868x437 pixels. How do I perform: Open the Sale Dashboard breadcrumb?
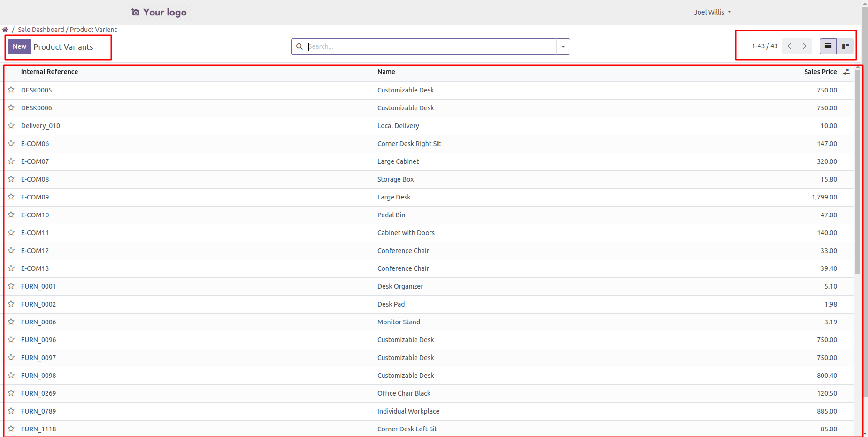[41, 30]
